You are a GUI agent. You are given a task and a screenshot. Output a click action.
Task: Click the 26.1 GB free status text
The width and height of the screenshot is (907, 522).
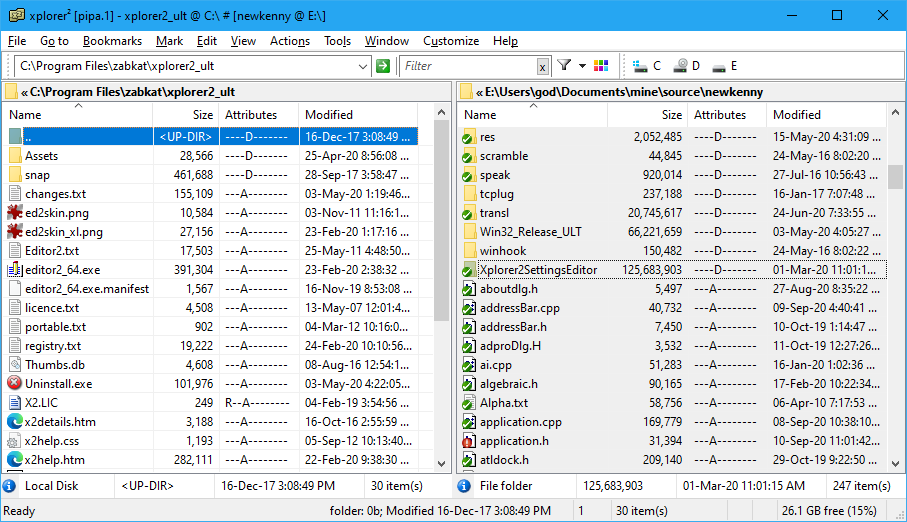click(829, 511)
